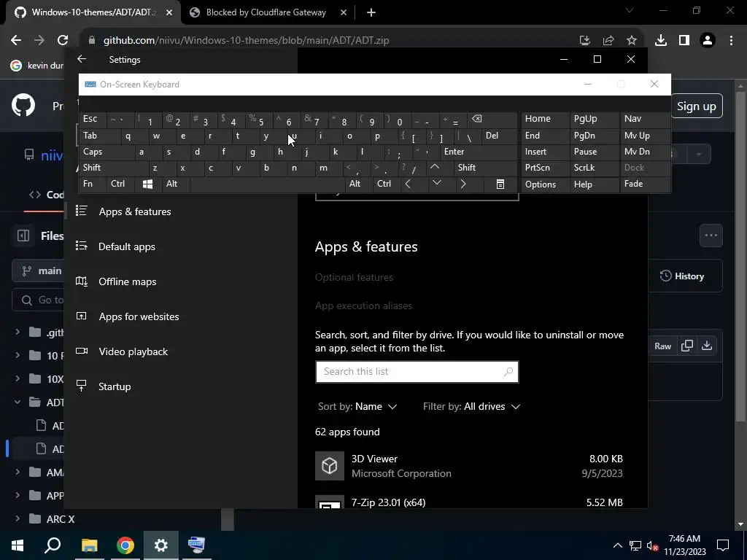Click GitHub download raw file icon
Viewport: 747px width, 560px height.
click(x=707, y=346)
